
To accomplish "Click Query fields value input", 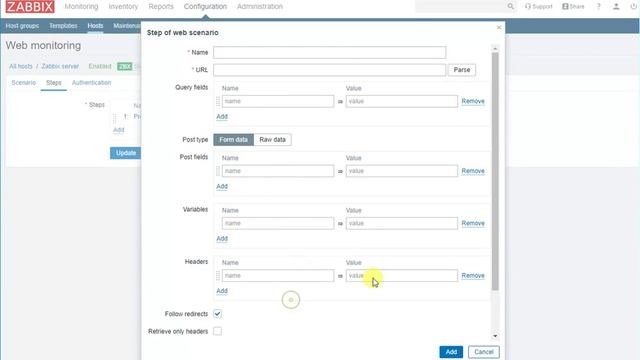I will point(402,101).
